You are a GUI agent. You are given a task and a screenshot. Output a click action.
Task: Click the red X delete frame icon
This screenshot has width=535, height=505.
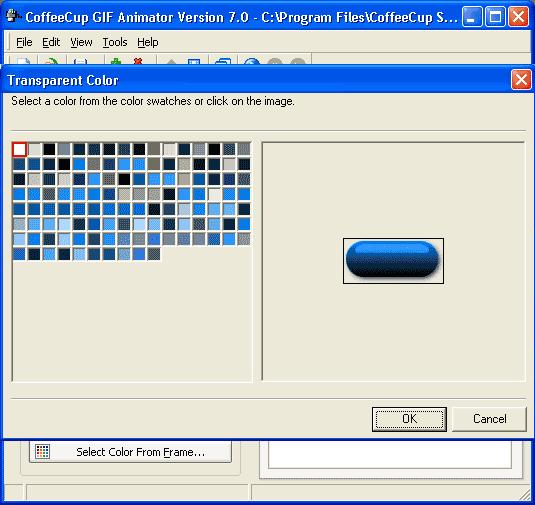point(138,61)
